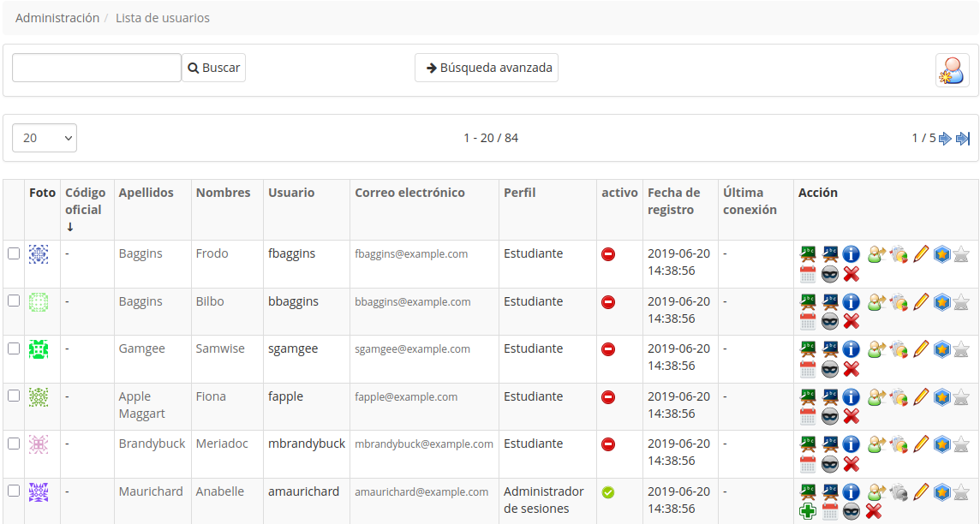980x524 pixels.
Task: Sort by Apellidos column
Action: click(146, 193)
